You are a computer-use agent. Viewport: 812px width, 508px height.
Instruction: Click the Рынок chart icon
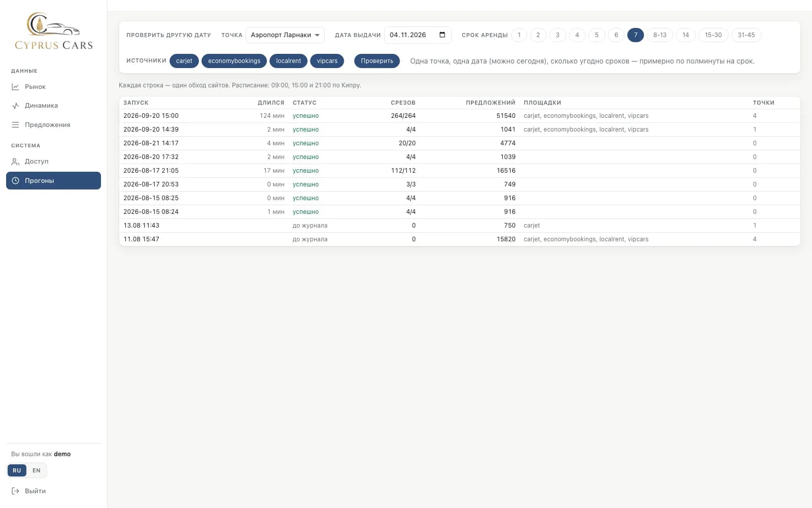[x=16, y=87]
